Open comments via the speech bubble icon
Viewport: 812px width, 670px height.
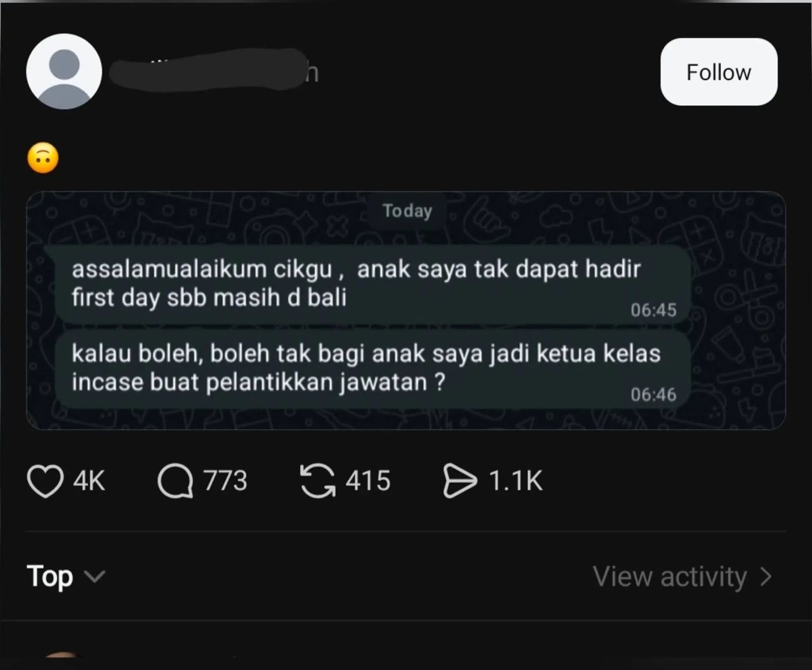pos(175,482)
